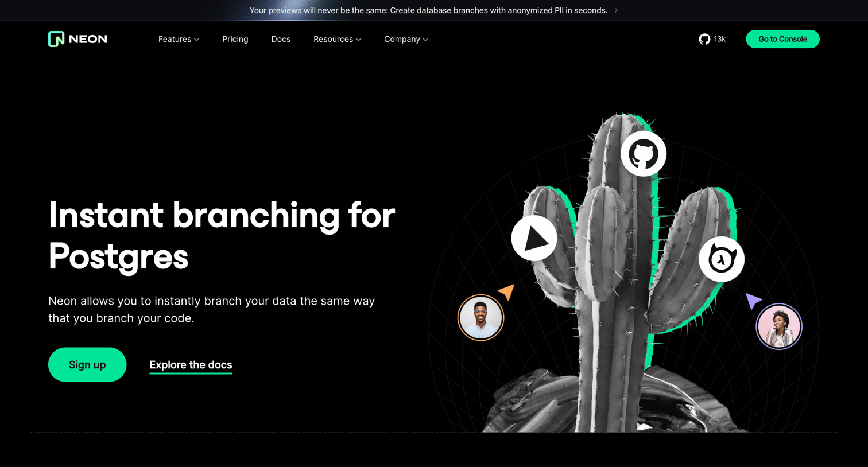Click the green Sign up button
This screenshot has height=467, width=868.
[87, 364]
